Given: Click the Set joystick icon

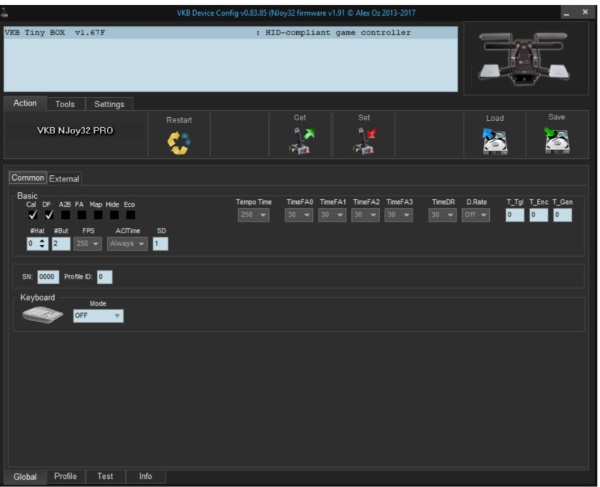Looking at the screenshot, I should pyautogui.click(x=365, y=140).
